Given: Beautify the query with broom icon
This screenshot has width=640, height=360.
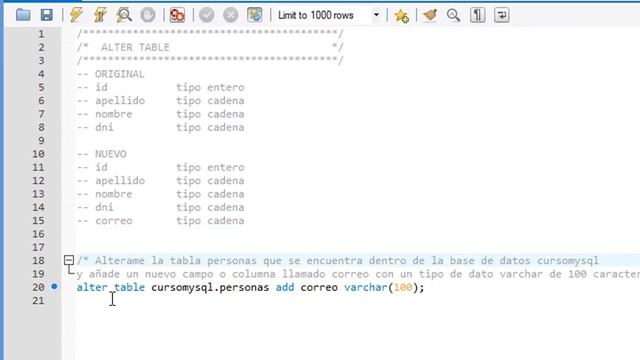Looking at the screenshot, I should 430,15.
